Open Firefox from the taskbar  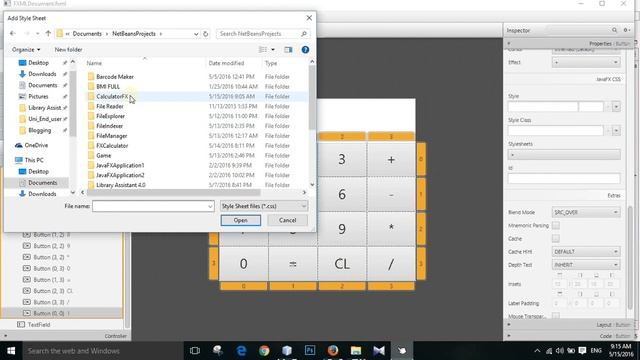(333, 351)
